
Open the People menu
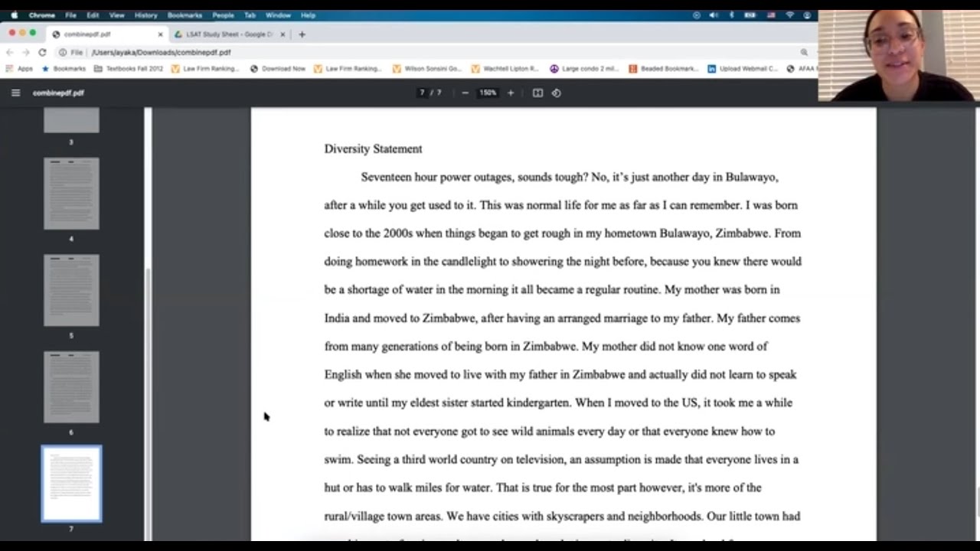(223, 15)
